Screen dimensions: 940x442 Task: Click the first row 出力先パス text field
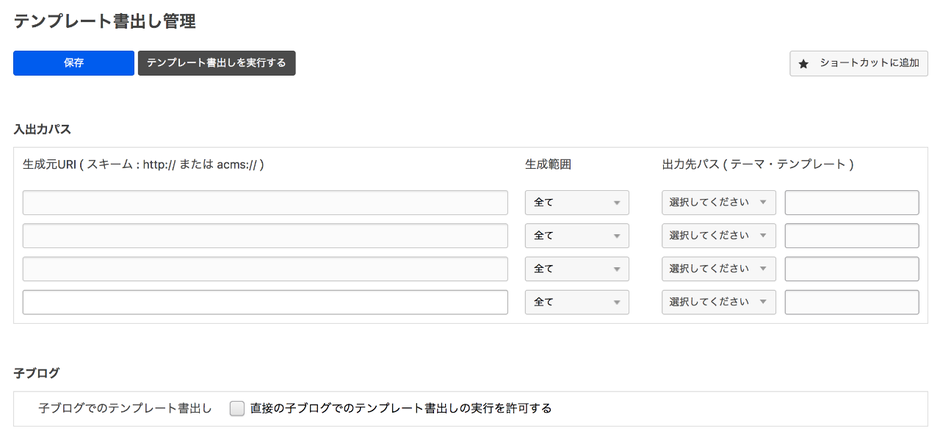pyautogui.click(x=851, y=203)
